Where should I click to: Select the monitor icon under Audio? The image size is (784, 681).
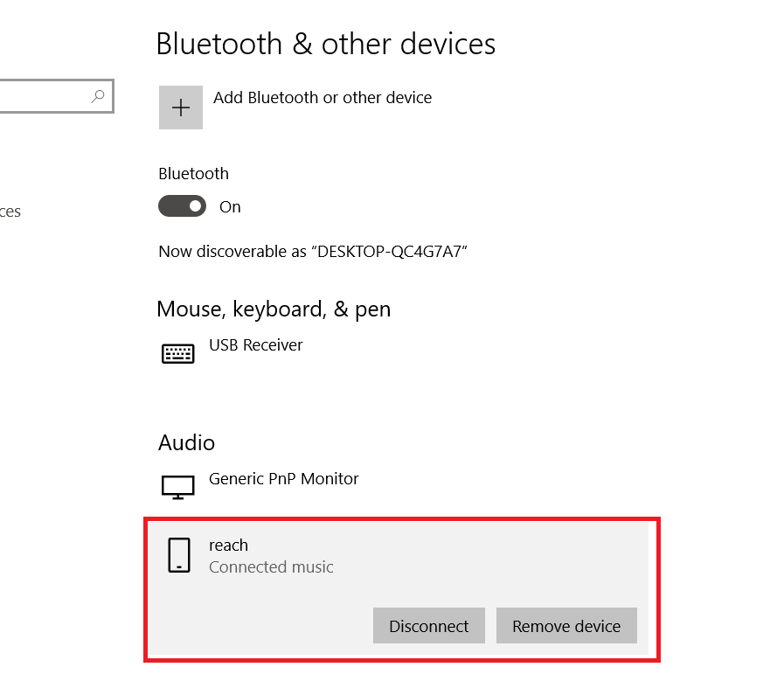[x=178, y=487]
